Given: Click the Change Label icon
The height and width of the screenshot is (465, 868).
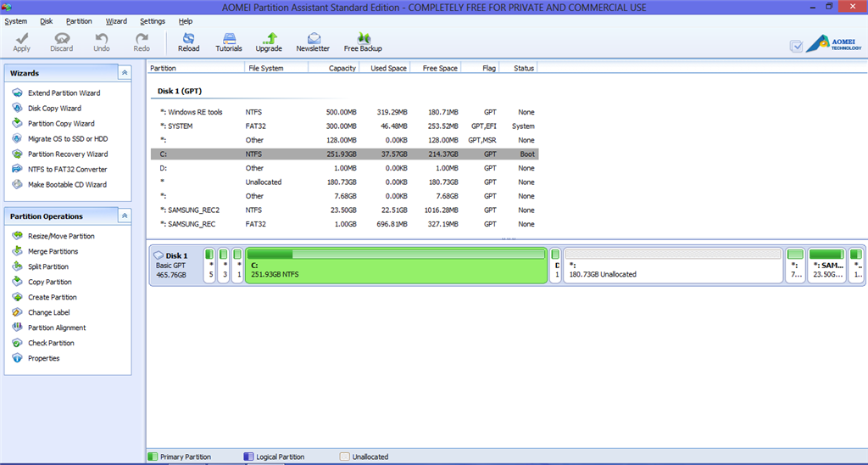Looking at the screenshot, I should pos(18,312).
